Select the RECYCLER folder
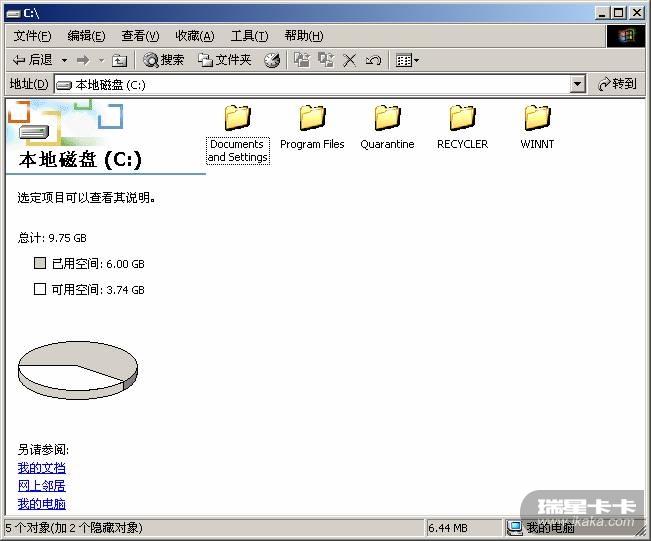 coord(462,127)
